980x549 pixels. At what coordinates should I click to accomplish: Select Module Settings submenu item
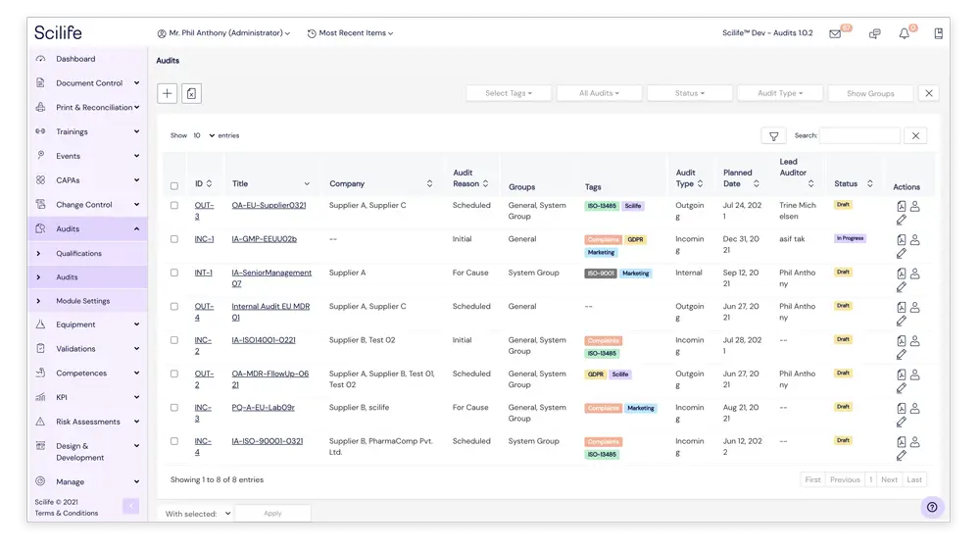tap(87, 301)
